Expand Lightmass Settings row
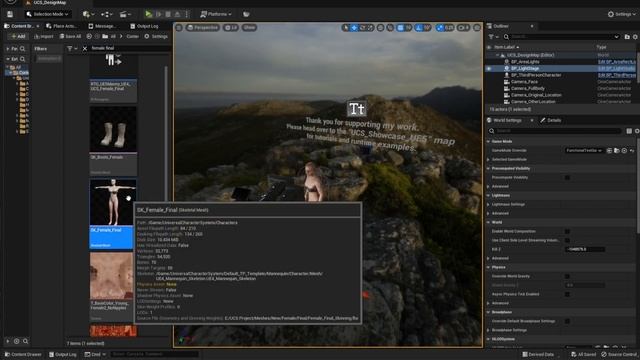Viewport: 640px width, 360px height. click(x=489, y=204)
